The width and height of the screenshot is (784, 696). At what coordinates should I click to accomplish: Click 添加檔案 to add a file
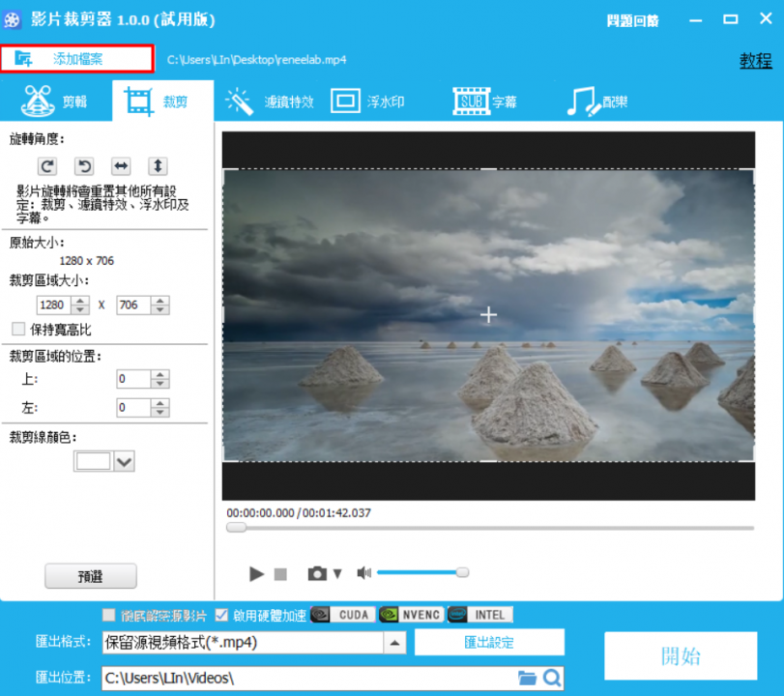click(x=77, y=59)
